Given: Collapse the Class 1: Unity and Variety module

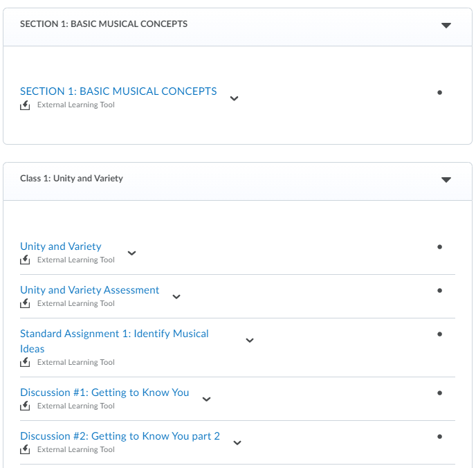Looking at the screenshot, I should pyautogui.click(x=446, y=179).
